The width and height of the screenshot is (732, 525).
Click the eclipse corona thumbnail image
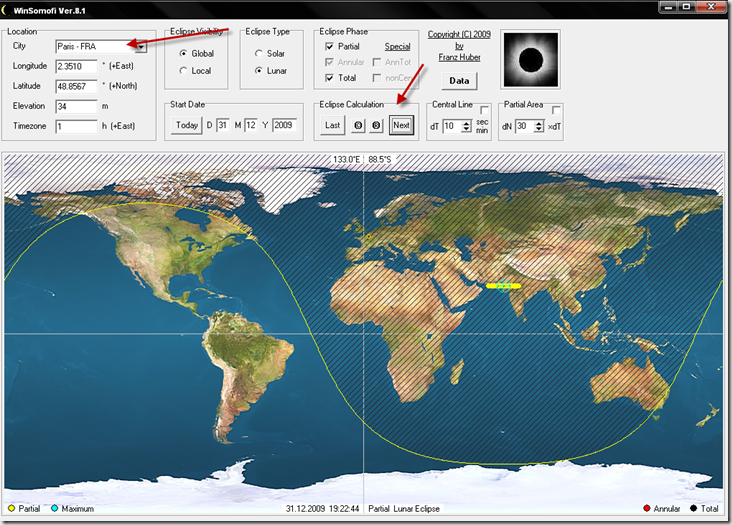point(531,60)
